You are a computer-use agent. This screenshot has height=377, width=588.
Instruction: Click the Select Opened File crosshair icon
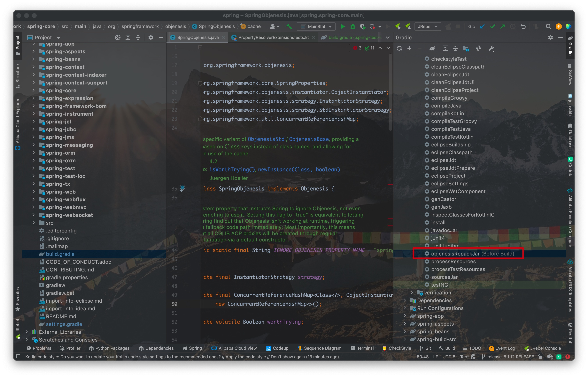coord(118,37)
